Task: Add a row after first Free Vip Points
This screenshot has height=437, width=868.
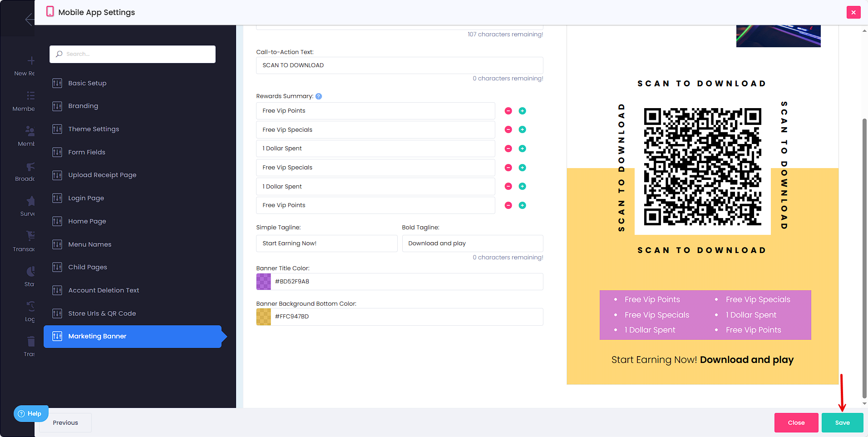Action: pyautogui.click(x=523, y=111)
